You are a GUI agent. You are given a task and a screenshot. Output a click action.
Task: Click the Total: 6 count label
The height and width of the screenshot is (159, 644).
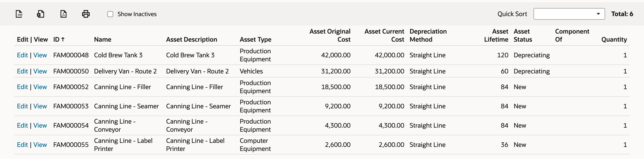pos(622,14)
